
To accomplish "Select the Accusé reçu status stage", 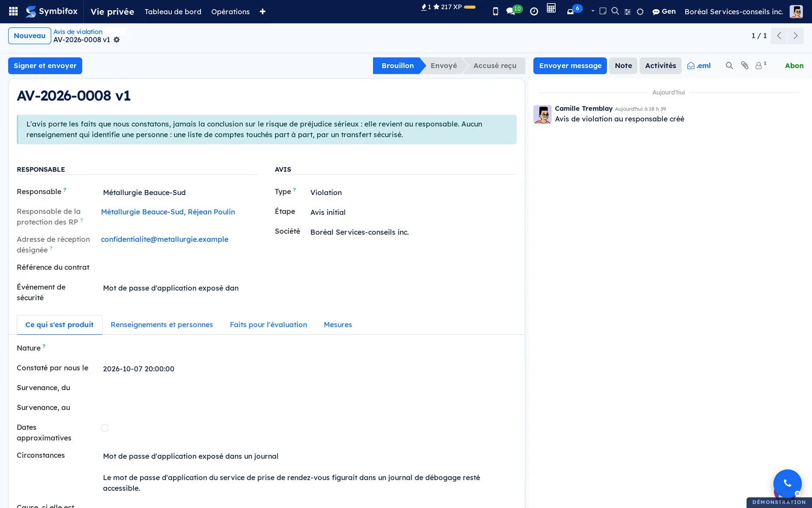I will (495, 66).
